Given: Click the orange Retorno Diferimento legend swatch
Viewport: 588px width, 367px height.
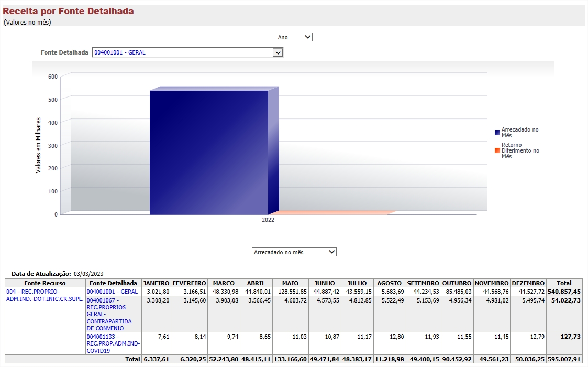Looking at the screenshot, I should [x=497, y=150].
